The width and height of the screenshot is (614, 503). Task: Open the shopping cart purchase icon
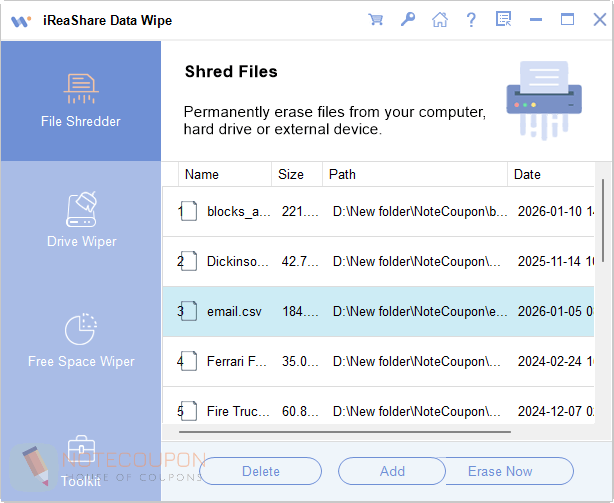[x=376, y=19]
